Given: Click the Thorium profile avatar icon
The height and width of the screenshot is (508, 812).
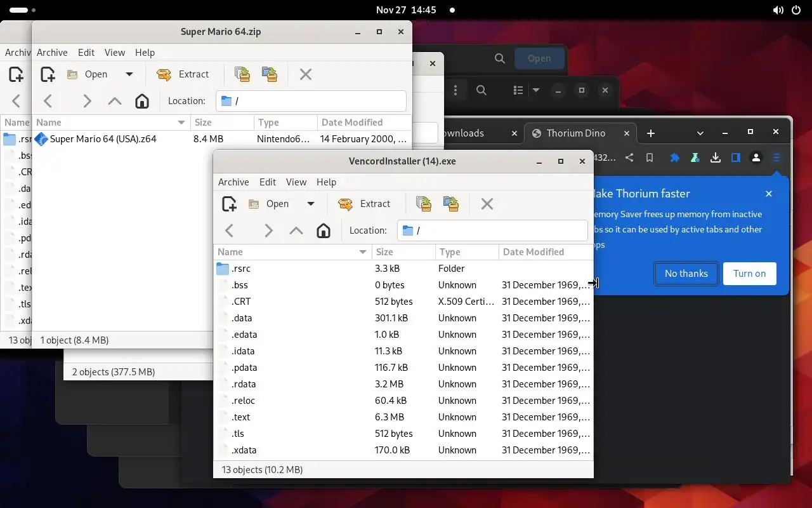Looking at the screenshot, I should point(756,158).
